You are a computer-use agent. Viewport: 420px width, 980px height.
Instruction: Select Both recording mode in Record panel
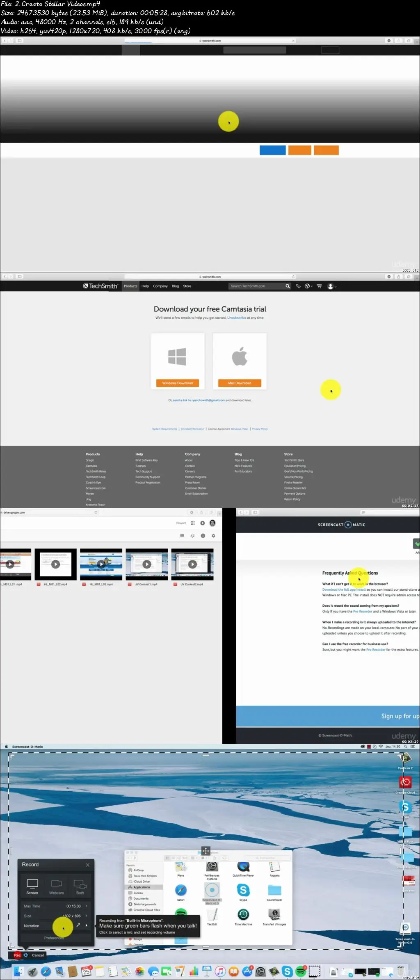[80, 887]
